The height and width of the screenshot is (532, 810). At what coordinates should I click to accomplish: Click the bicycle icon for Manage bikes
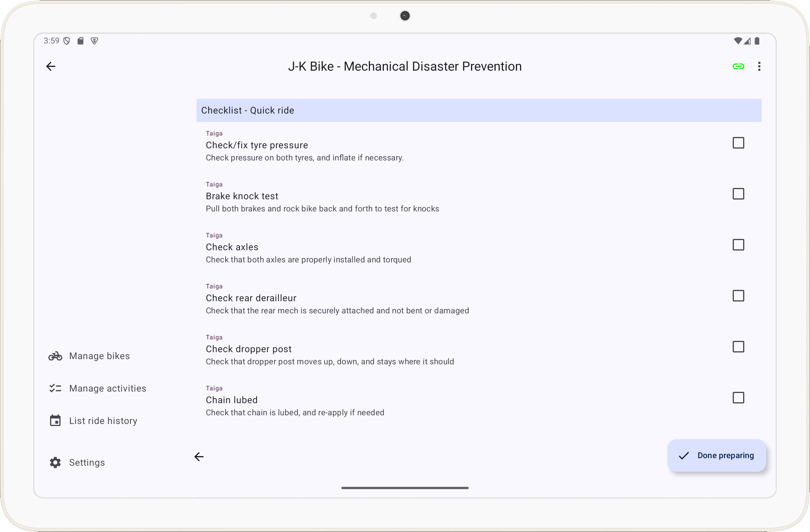[x=55, y=356]
